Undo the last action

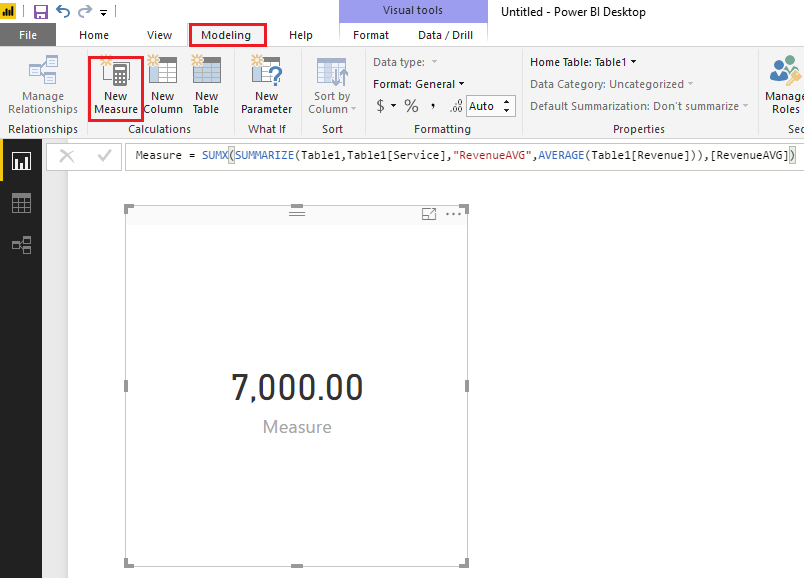coord(63,11)
